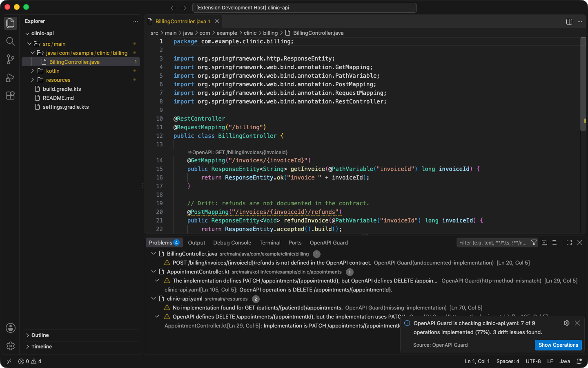
Task: Expand the resources folder
Action: coord(33,80)
